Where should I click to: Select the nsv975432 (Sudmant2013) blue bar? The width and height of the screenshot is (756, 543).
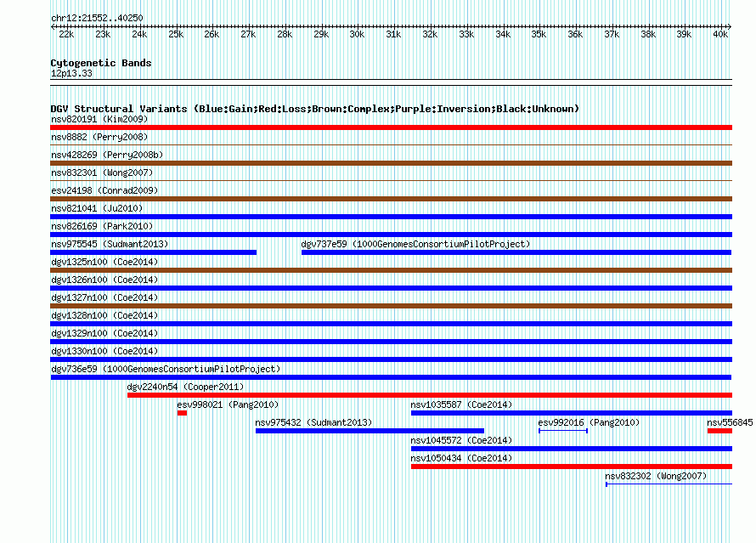click(x=370, y=431)
